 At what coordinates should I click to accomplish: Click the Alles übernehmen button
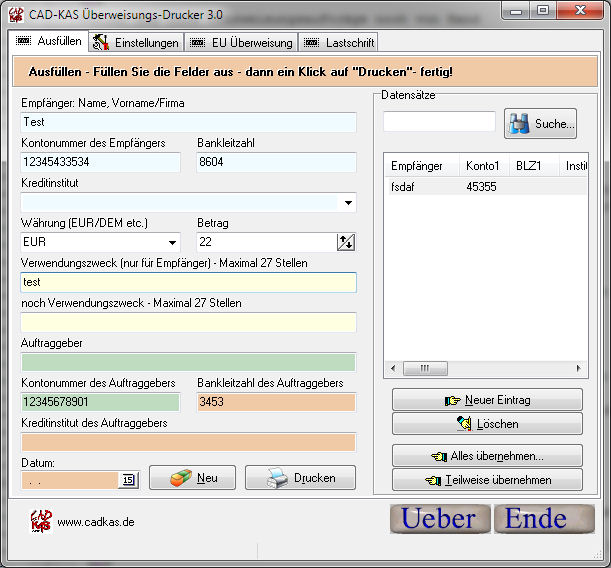(x=487, y=456)
